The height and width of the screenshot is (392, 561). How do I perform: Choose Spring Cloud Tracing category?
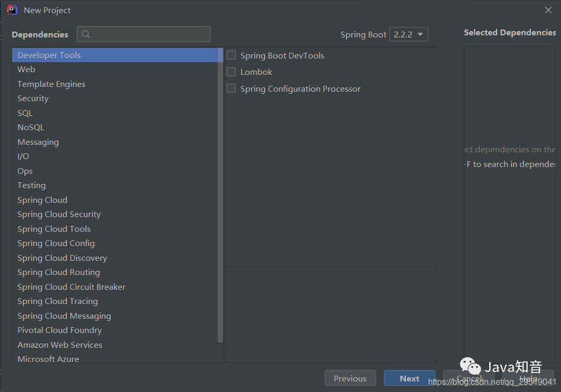115,301
